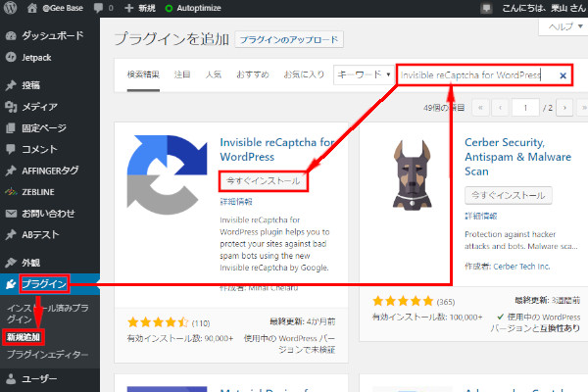Open Autoptimize menu in admin bar

click(x=193, y=8)
